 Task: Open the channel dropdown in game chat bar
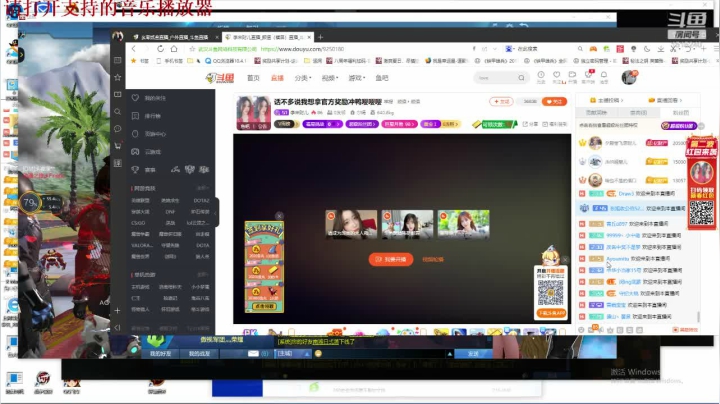point(293,354)
